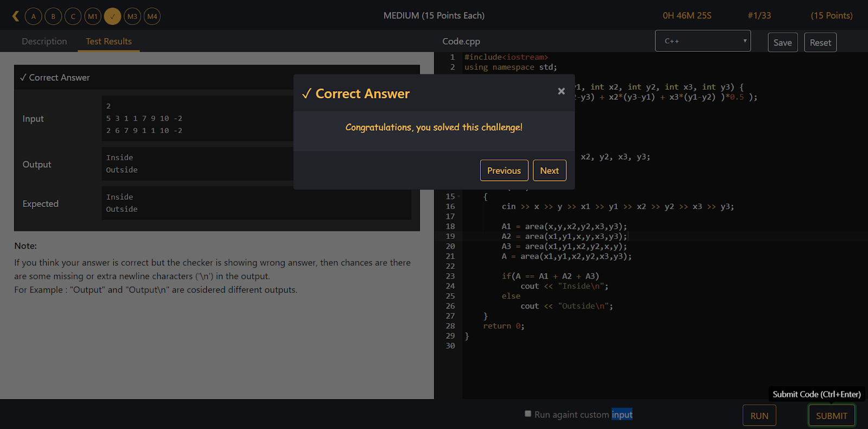The image size is (868, 429).
Task: Click line 21 A = area statement
Action: click(566, 256)
